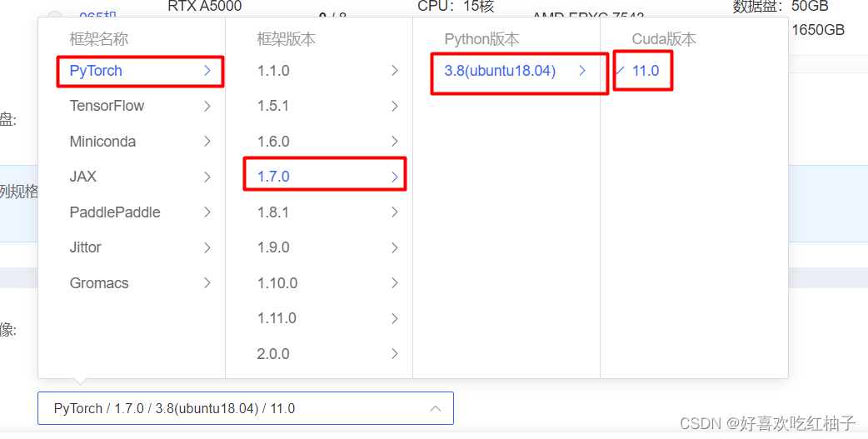868x439 pixels.
Task: Choose framework version 1.1.0
Action: pyautogui.click(x=319, y=71)
